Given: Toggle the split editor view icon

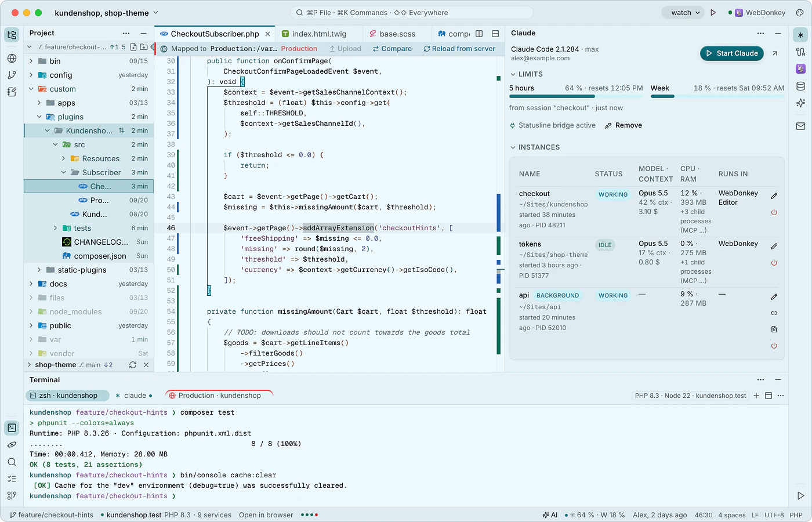Looking at the screenshot, I should (x=479, y=34).
